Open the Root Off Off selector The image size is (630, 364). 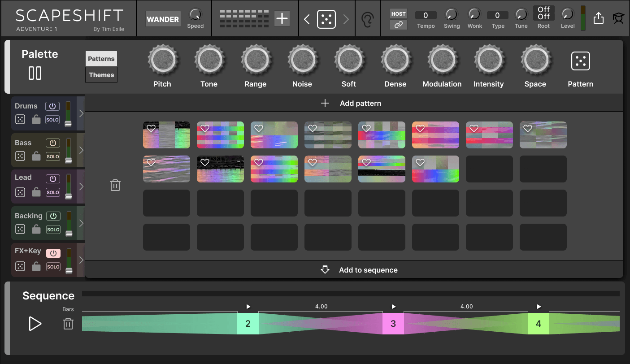(x=543, y=13)
